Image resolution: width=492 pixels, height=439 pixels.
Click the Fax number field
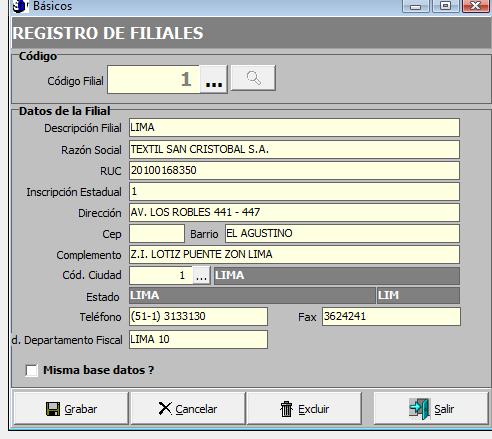pyautogui.click(x=391, y=316)
